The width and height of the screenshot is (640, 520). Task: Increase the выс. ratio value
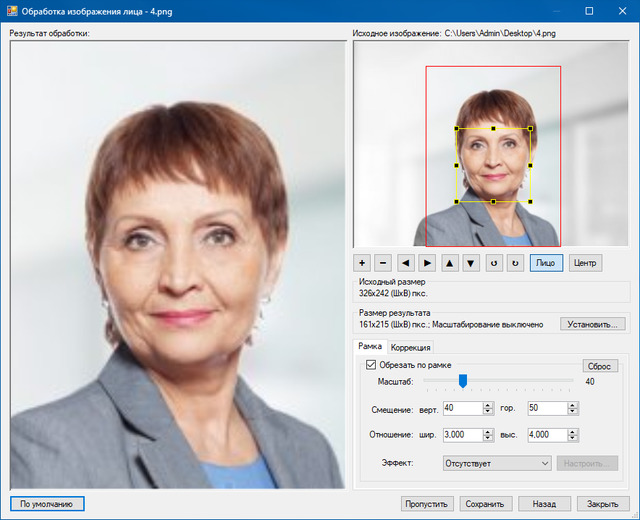point(573,432)
